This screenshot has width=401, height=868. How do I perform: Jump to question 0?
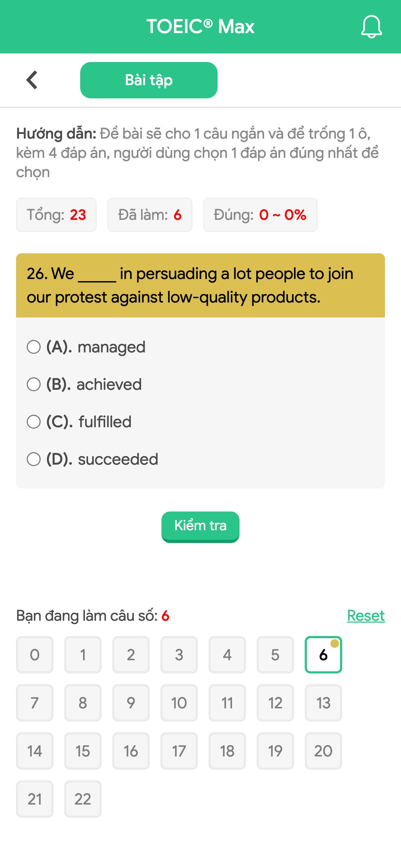(x=34, y=655)
